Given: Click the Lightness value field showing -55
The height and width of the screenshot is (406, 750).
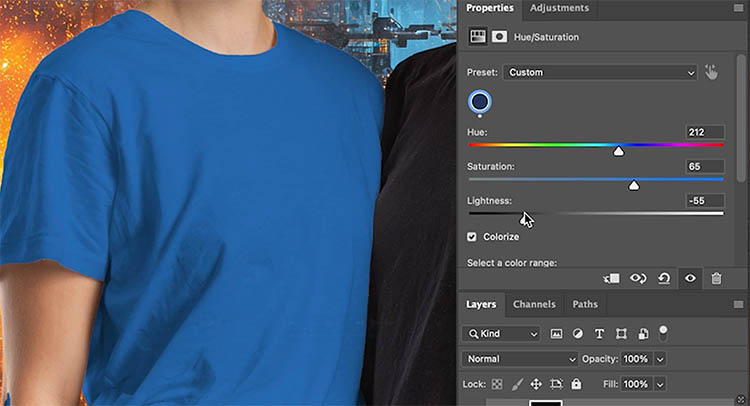Looking at the screenshot, I should 705,201.
